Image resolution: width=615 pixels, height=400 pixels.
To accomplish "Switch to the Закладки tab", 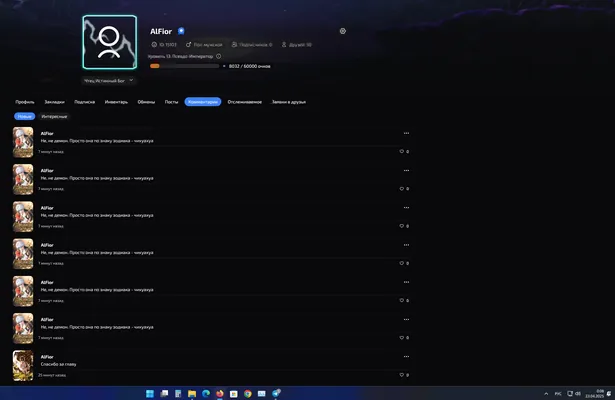I will click(55, 102).
